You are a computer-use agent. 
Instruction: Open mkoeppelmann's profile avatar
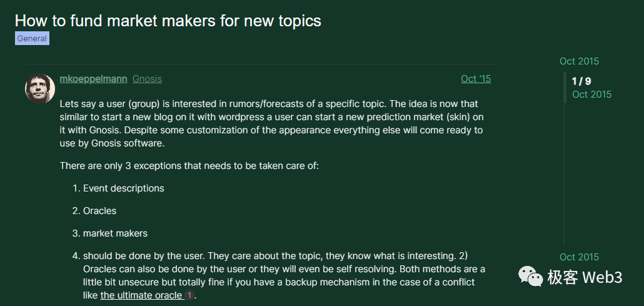point(40,88)
